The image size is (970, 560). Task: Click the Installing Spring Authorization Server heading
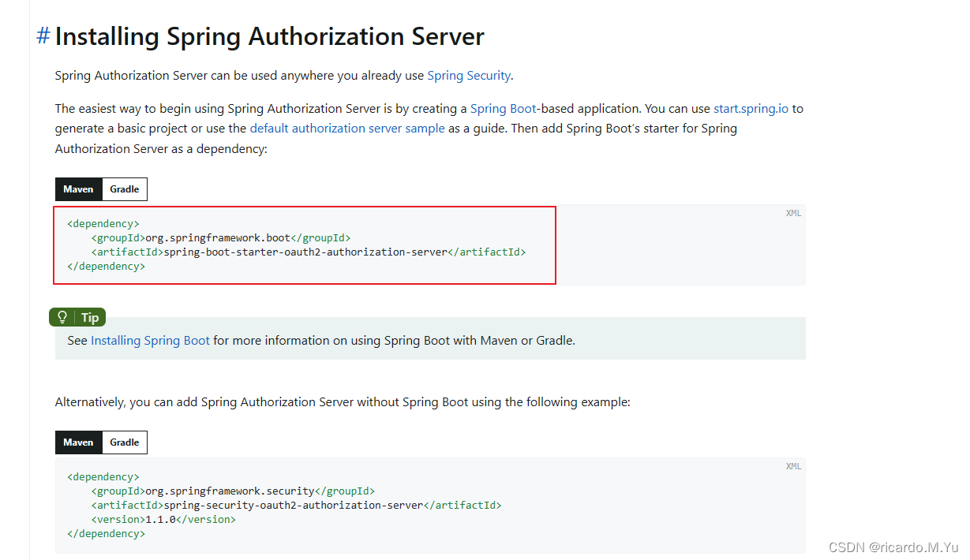[269, 36]
